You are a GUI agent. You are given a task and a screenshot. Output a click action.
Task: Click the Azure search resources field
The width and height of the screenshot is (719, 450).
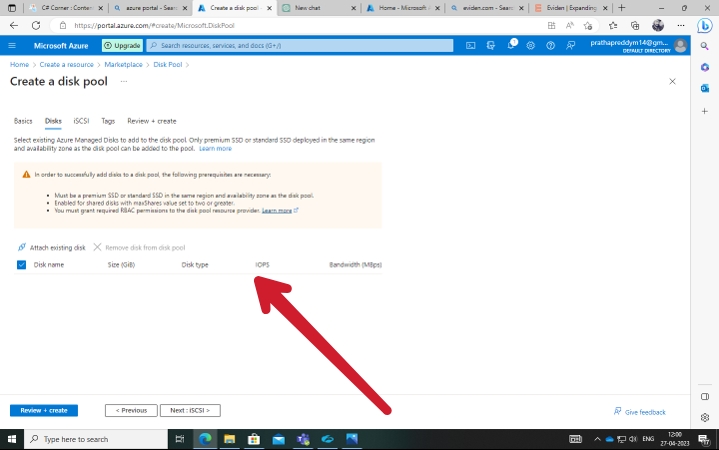[x=300, y=45]
